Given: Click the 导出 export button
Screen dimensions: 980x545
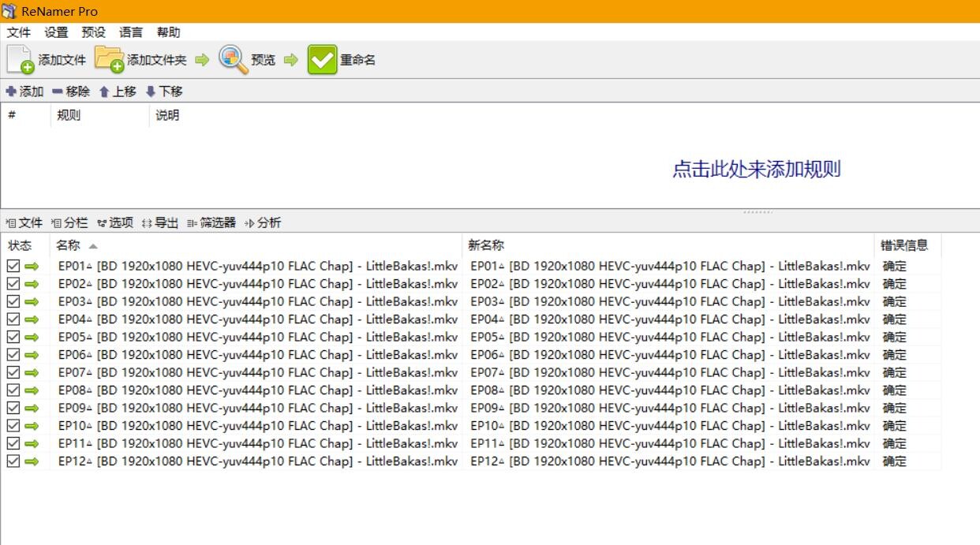Looking at the screenshot, I should pyautogui.click(x=160, y=223).
